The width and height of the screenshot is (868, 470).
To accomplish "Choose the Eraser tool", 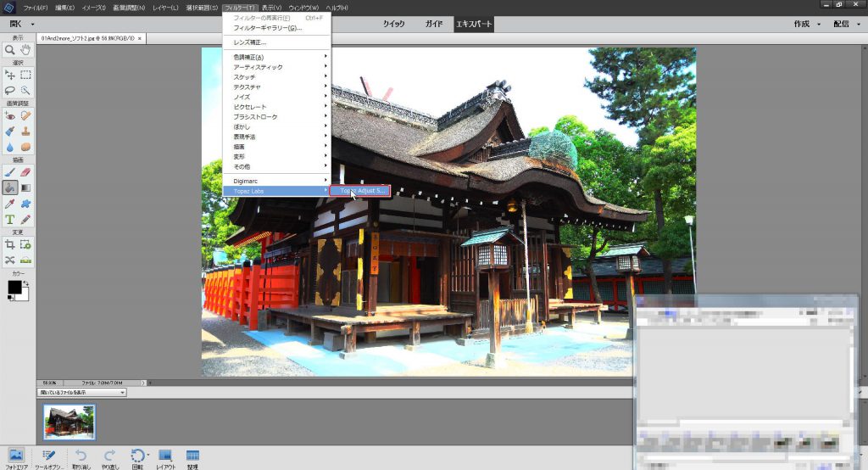I will tap(25, 171).
